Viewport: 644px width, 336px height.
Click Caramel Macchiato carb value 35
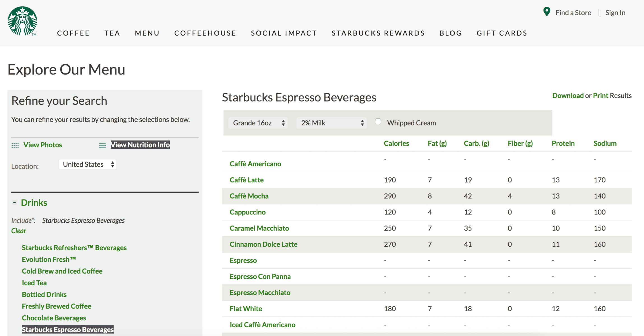click(x=468, y=228)
